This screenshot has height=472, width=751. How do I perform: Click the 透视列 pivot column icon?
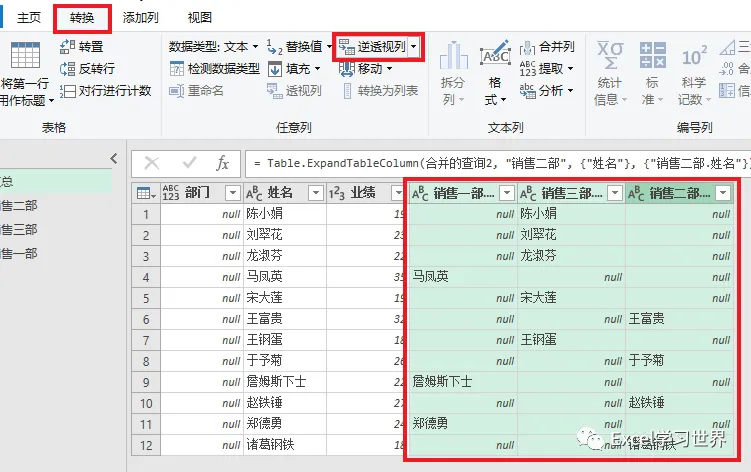[x=275, y=91]
